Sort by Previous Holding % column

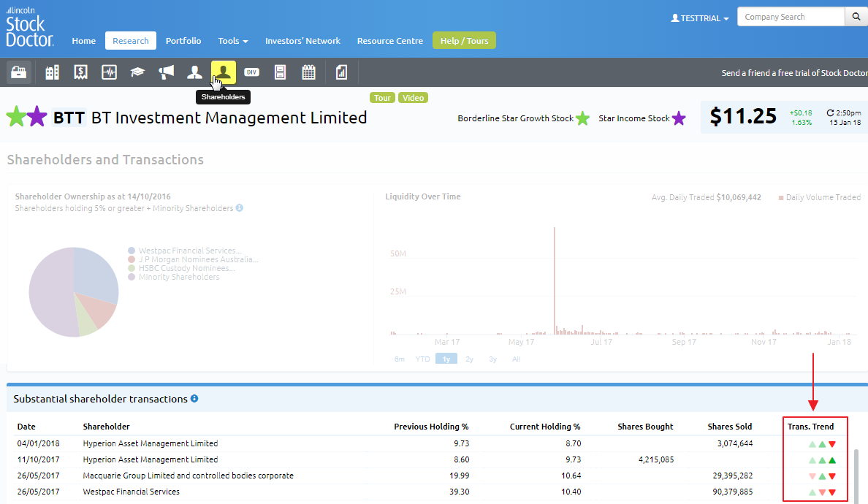431,427
